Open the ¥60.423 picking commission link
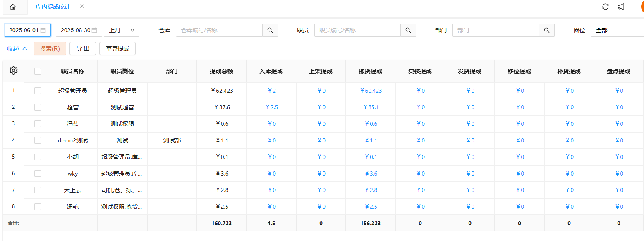Image resolution: width=644 pixels, height=241 pixels. point(371,91)
